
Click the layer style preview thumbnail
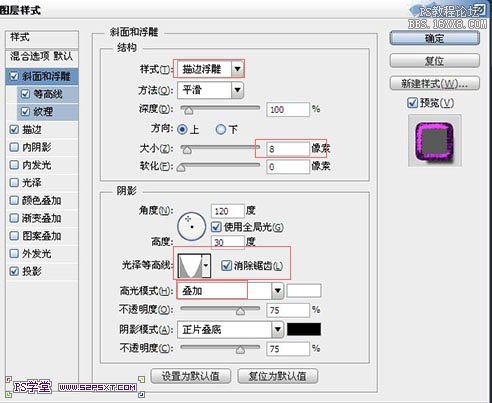(x=435, y=140)
